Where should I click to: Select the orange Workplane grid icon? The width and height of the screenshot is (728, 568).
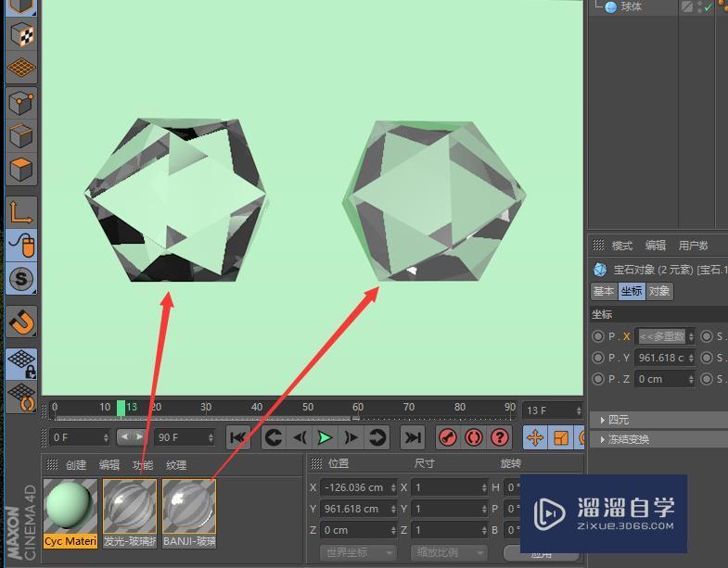point(21,69)
